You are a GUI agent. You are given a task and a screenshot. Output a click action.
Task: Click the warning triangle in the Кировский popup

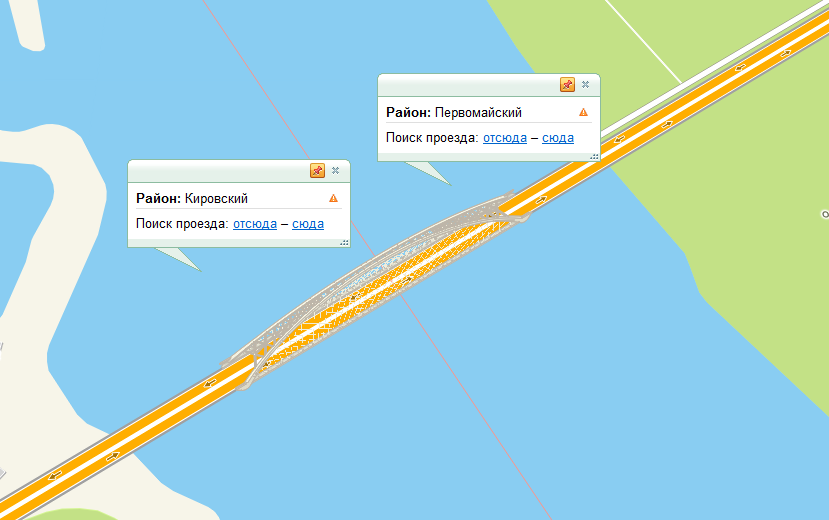coord(333,198)
